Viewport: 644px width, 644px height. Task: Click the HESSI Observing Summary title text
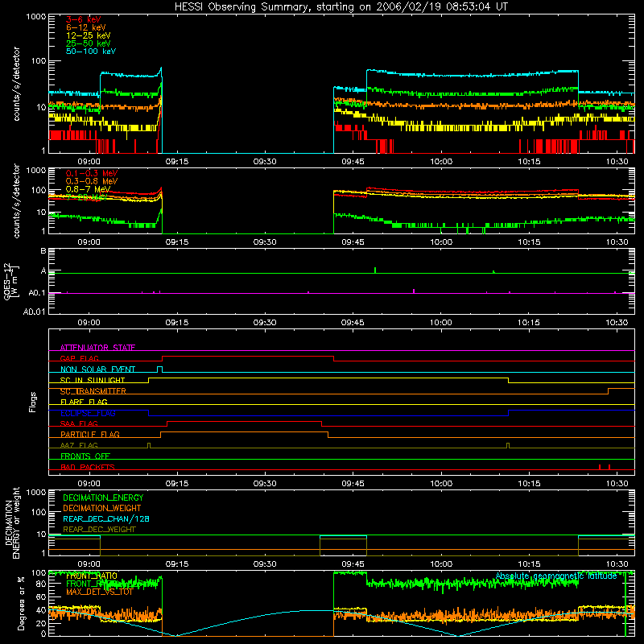[x=341, y=6]
